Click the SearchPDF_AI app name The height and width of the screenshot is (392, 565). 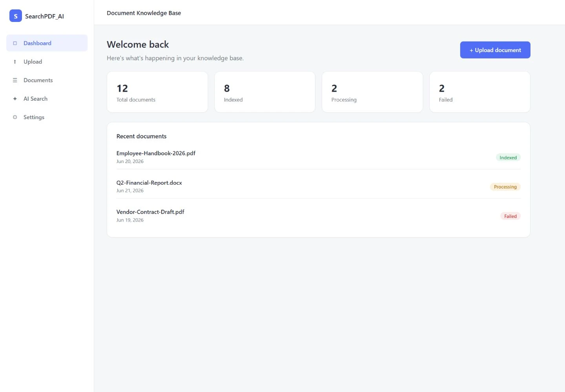tap(44, 16)
